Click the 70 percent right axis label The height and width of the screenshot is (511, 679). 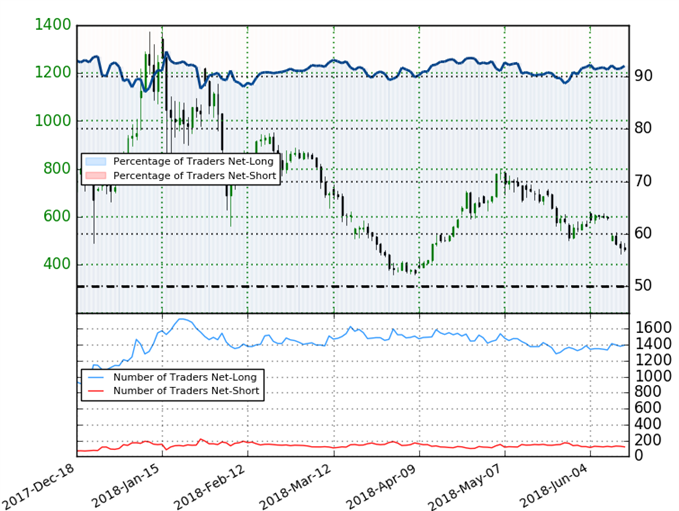pos(643,181)
